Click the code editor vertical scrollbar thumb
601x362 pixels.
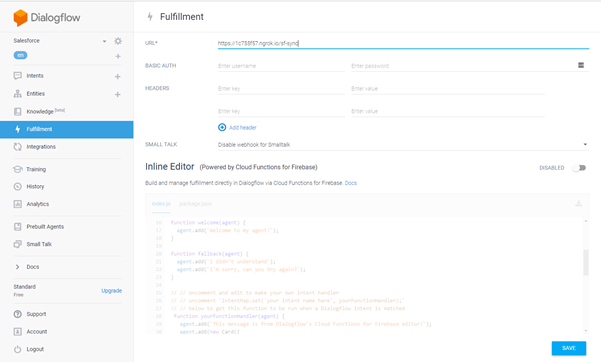[586, 262]
